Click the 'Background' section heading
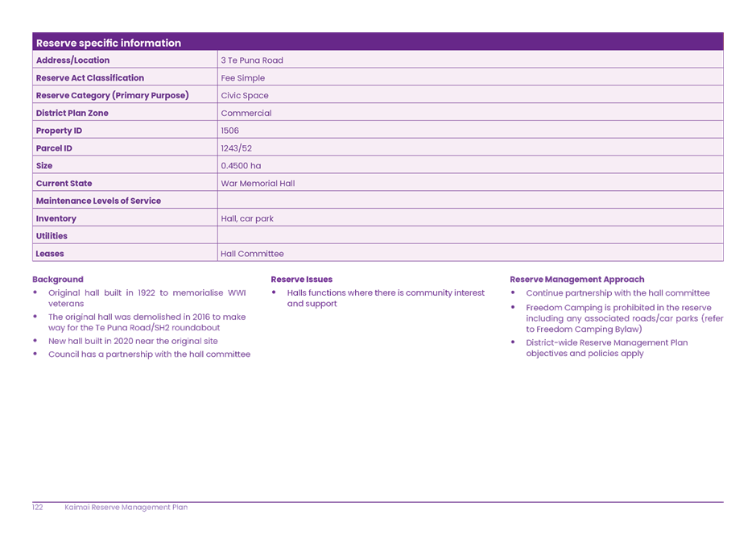Viewport: 756px width, 535px height. 58,280
